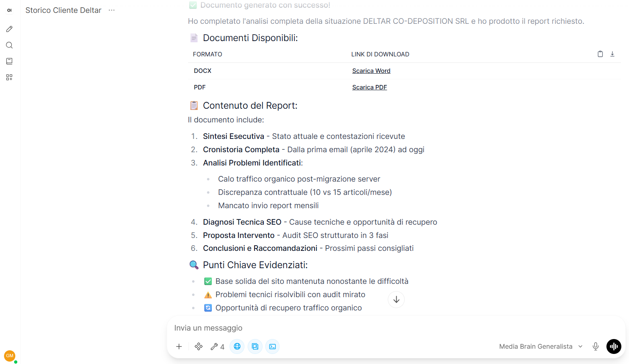The height and width of the screenshot is (364, 629).
Task: Click Calo traffico organico post-migrazione bullet
Action: click(x=299, y=179)
